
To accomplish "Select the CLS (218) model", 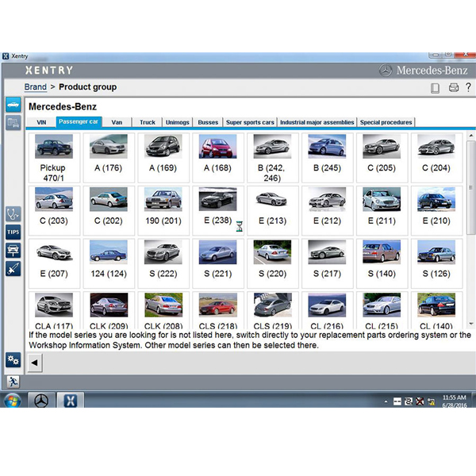I will pos(218,310).
